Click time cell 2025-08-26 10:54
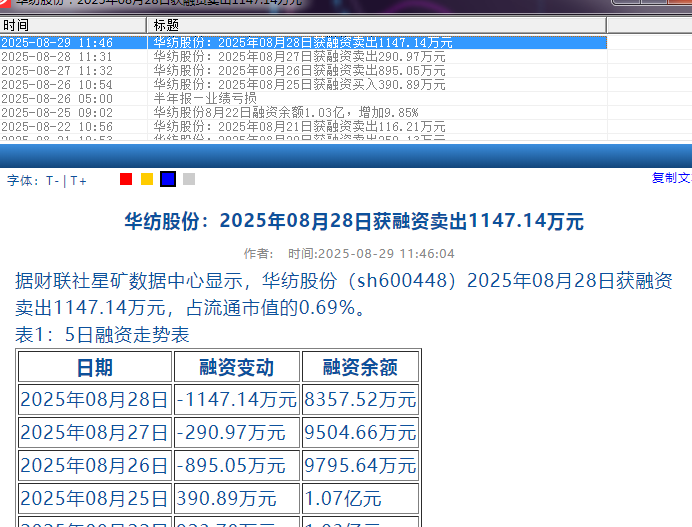 [57, 85]
